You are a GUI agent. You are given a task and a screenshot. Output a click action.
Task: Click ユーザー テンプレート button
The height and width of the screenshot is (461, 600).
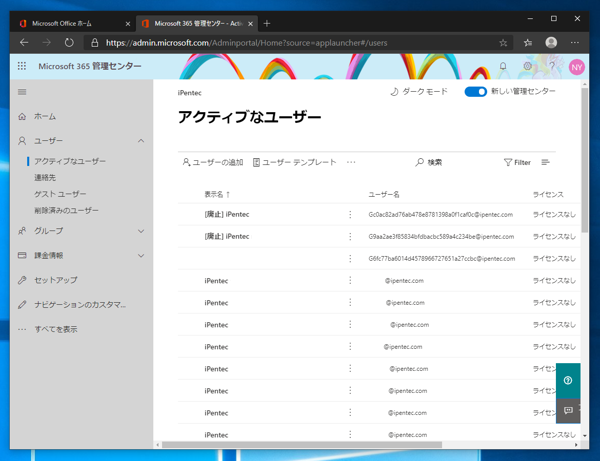[294, 162]
